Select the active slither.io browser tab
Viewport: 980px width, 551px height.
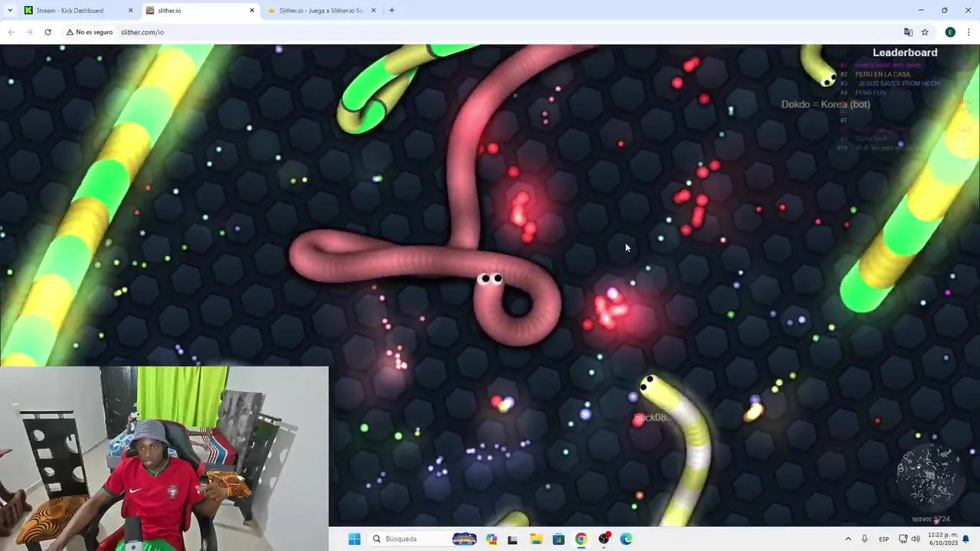(x=199, y=11)
